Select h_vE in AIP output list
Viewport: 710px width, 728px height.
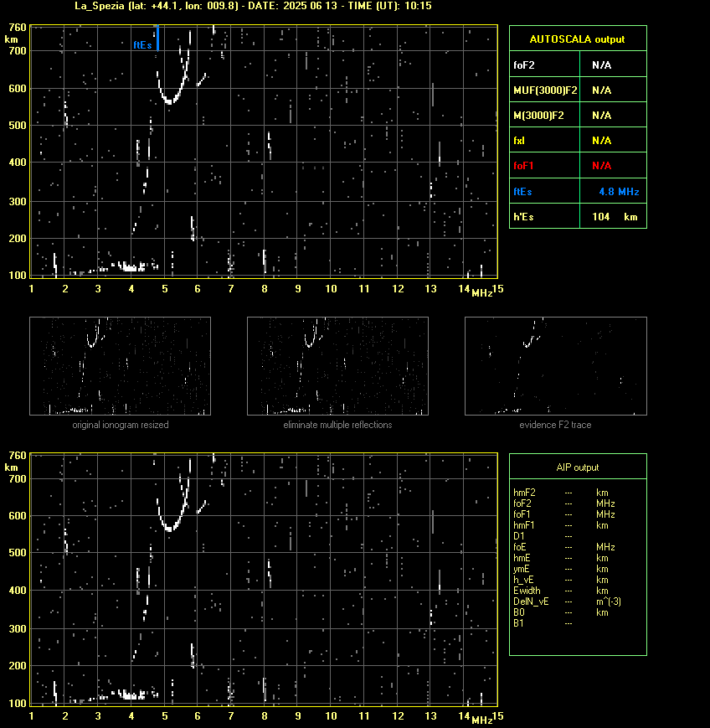[523, 580]
